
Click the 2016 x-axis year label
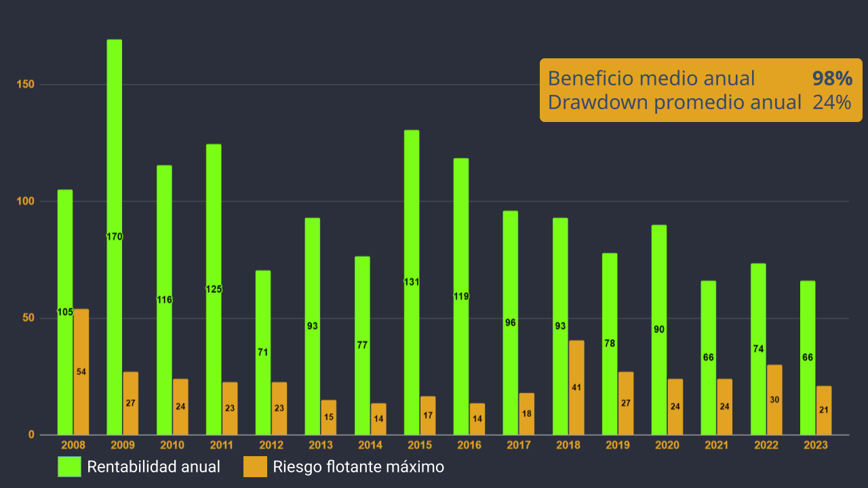pyautogui.click(x=469, y=445)
